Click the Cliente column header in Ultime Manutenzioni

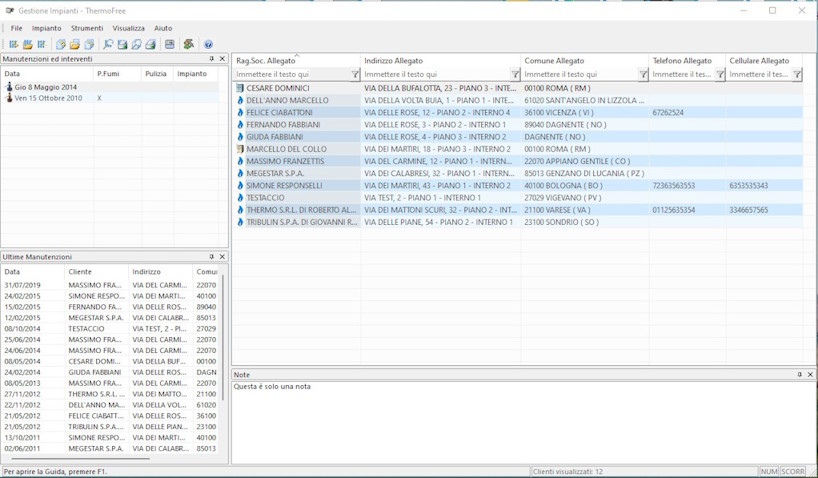pyautogui.click(x=96, y=272)
